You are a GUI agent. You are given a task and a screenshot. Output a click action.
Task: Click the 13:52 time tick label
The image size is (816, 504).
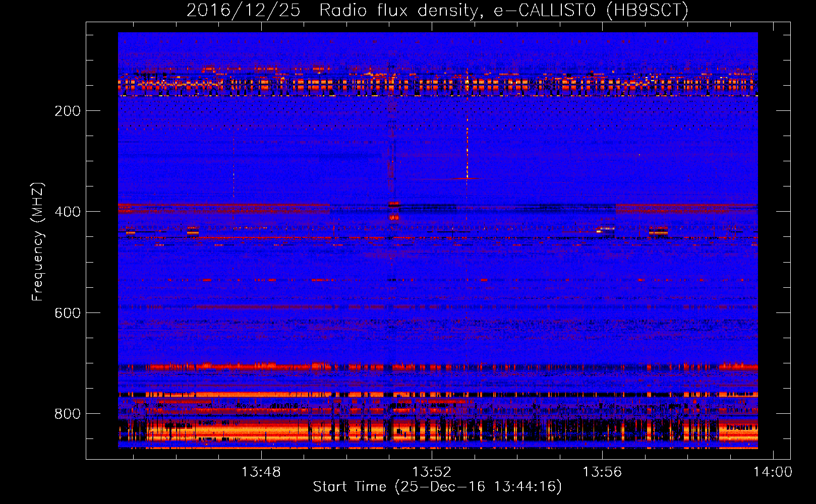(x=432, y=472)
